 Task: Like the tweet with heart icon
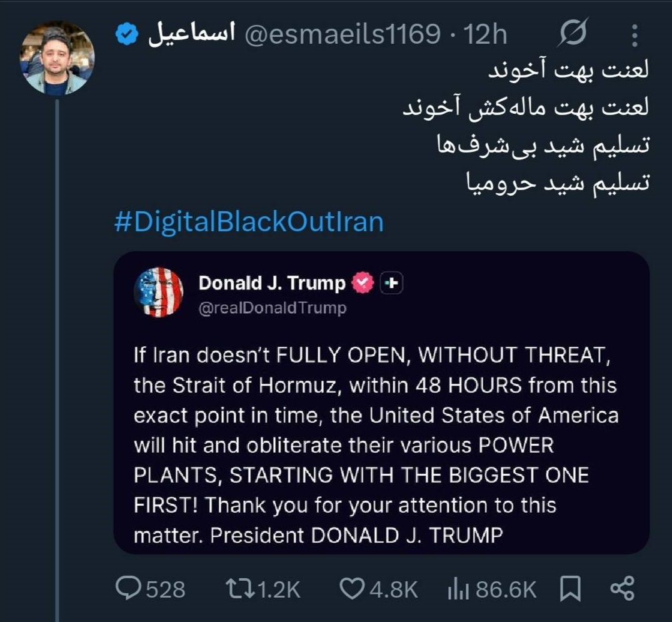[352, 588]
